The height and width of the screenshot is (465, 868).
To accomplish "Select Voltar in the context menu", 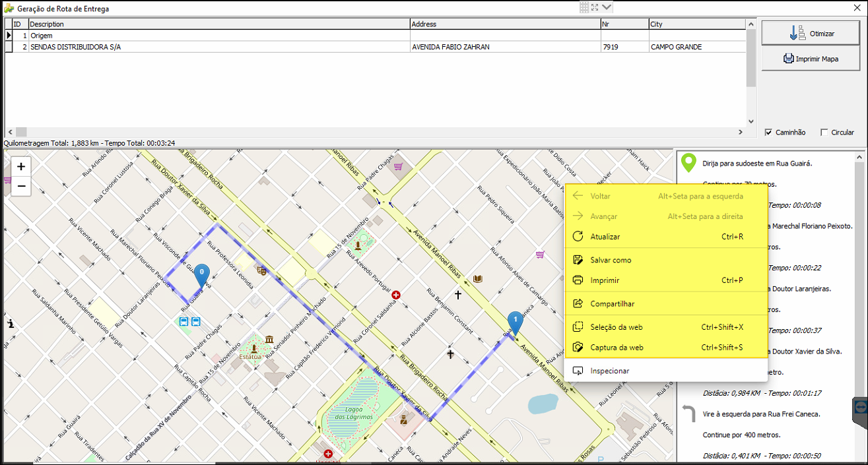I will 666,196.
